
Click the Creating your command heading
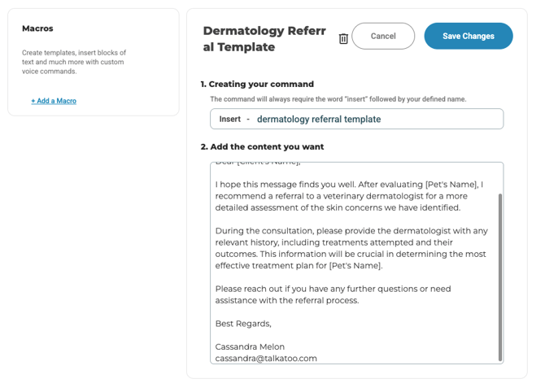[x=257, y=84]
